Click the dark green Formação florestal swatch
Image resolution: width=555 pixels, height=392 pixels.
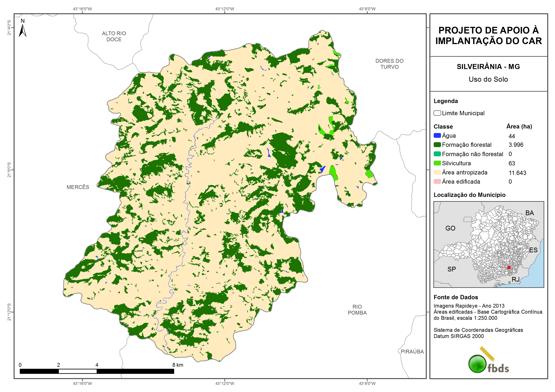click(437, 145)
